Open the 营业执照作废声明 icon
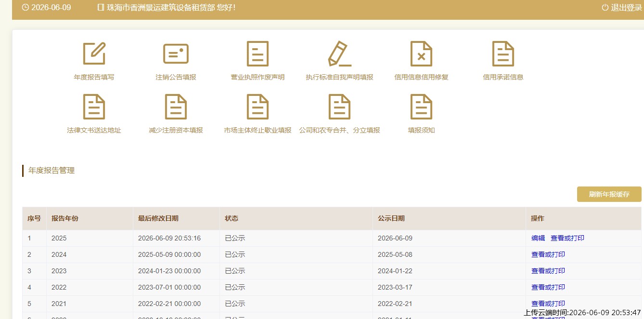This screenshot has width=644, height=319. coord(258,53)
